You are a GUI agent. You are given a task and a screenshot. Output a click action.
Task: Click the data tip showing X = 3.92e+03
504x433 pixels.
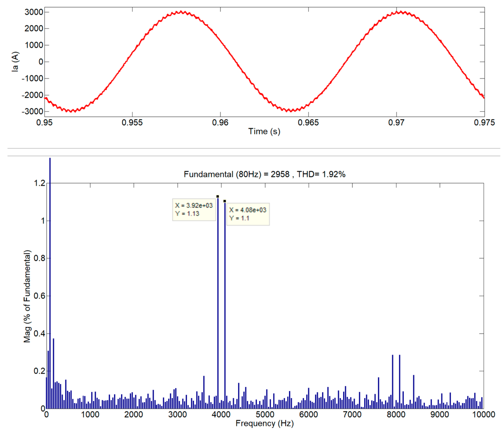click(194, 209)
